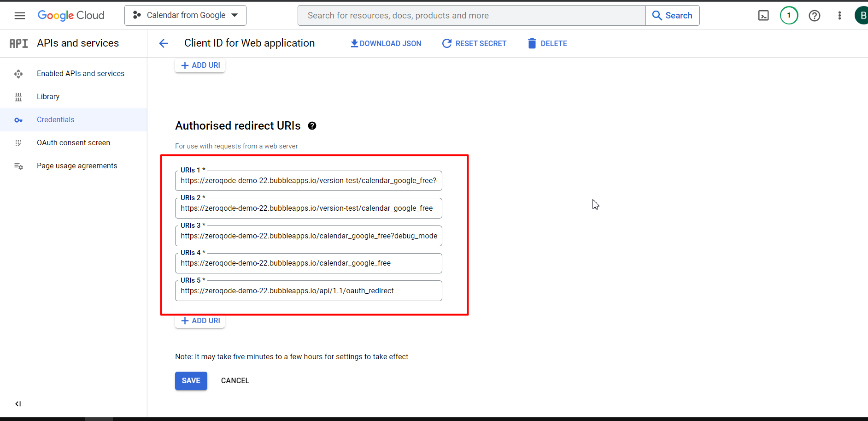Click the Google Cloud logo
The height and width of the screenshot is (421, 868).
coord(71,16)
